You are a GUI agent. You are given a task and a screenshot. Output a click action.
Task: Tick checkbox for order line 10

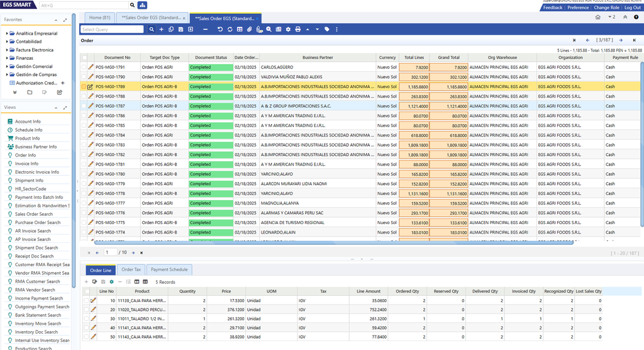click(86, 301)
